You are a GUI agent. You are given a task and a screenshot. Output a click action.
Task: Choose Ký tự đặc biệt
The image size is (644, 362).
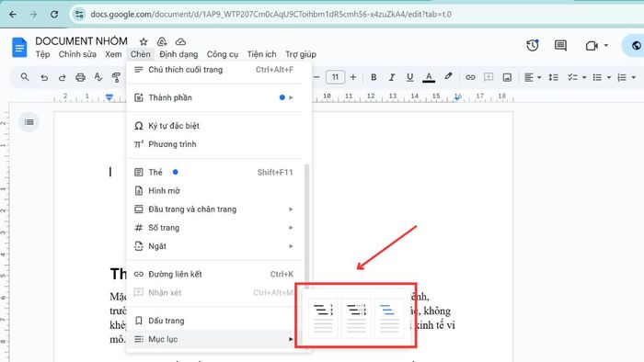(214, 126)
